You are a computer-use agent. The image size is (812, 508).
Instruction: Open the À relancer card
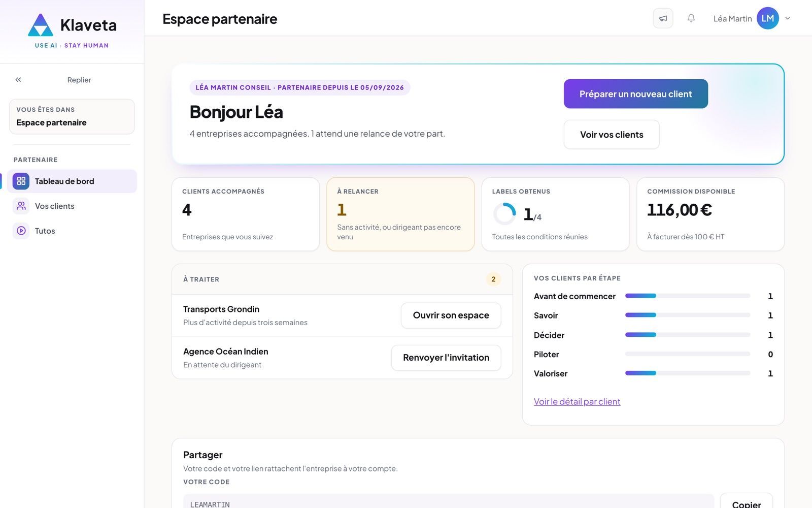400,214
